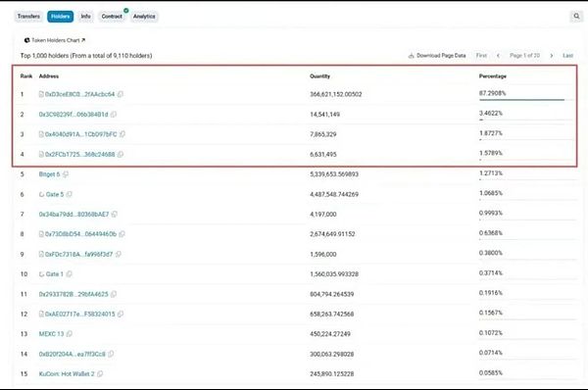
Task: Copy address 0xFDc7318A...fa996f3d7
Action: (x=119, y=254)
